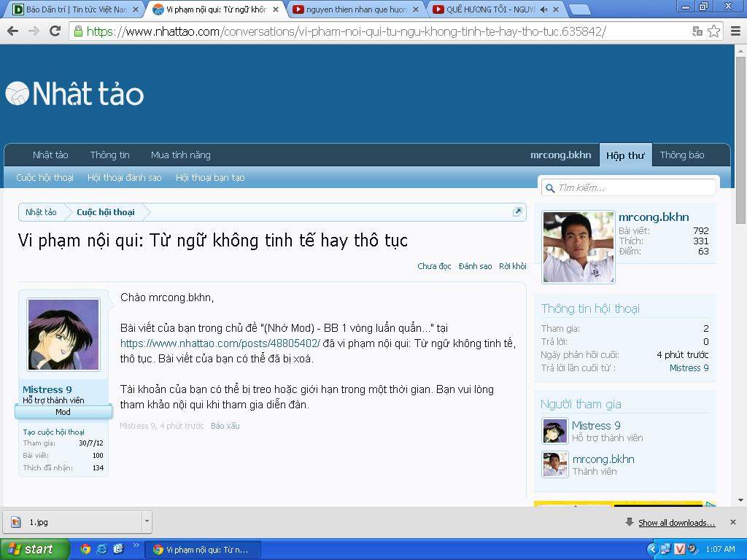
Task: Switch to the Báo Dân trí tab
Action: point(72,9)
